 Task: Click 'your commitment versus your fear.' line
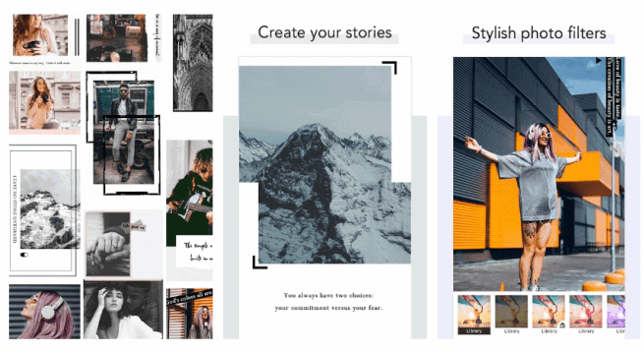pyautogui.click(x=328, y=308)
